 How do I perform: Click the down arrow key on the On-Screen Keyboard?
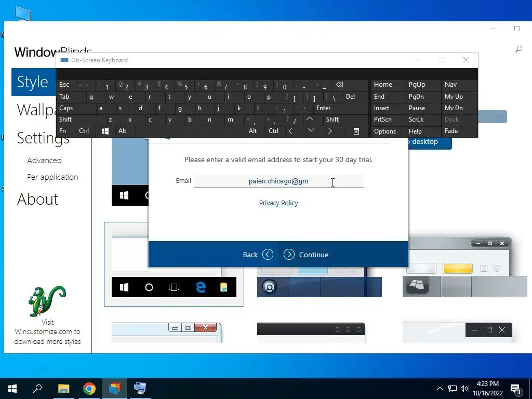tap(311, 130)
